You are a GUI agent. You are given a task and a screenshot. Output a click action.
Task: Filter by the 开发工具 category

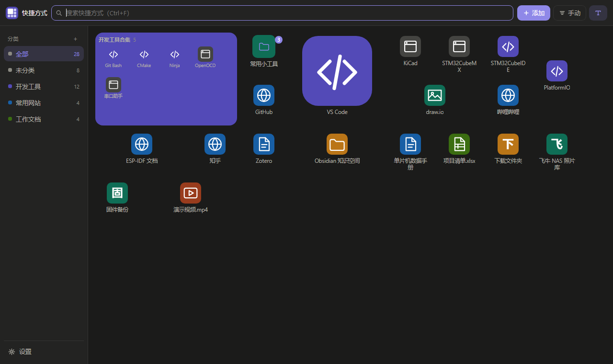point(44,87)
